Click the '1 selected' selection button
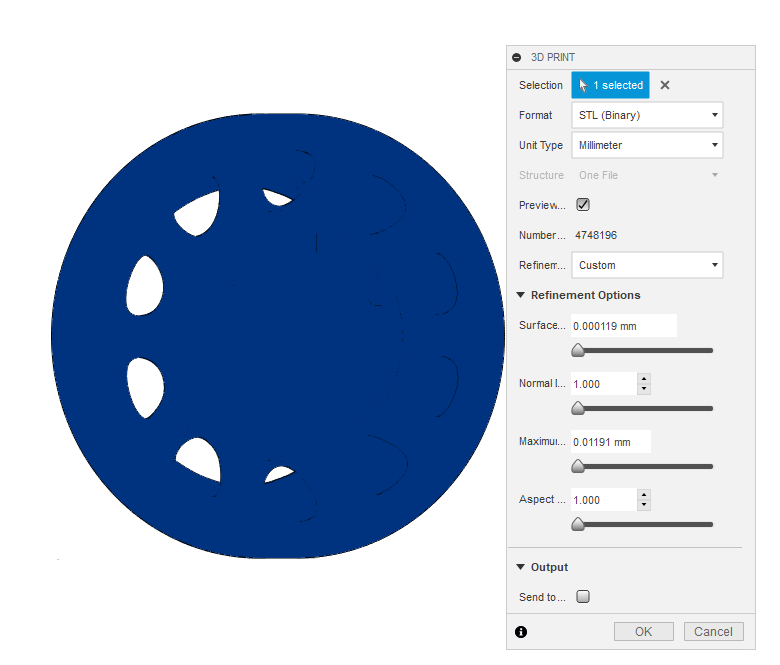Image resolution: width=780 pixels, height=665 pixels. pyautogui.click(x=610, y=86)
